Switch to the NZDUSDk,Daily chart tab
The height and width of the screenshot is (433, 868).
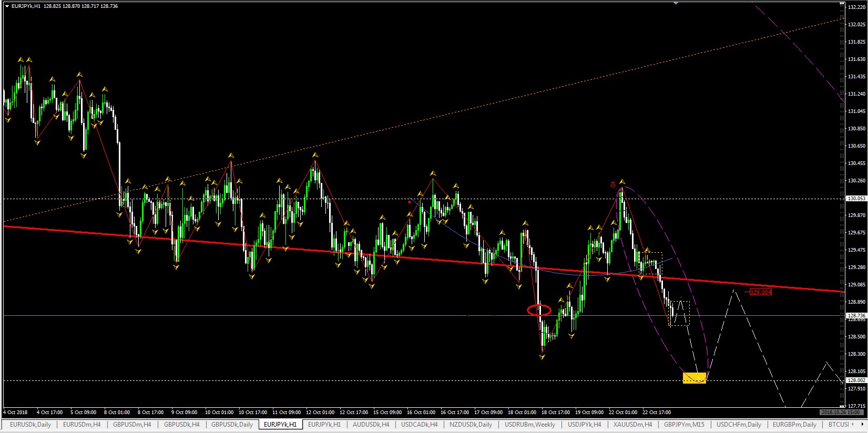pyautogui.click(x=471, y=425)
